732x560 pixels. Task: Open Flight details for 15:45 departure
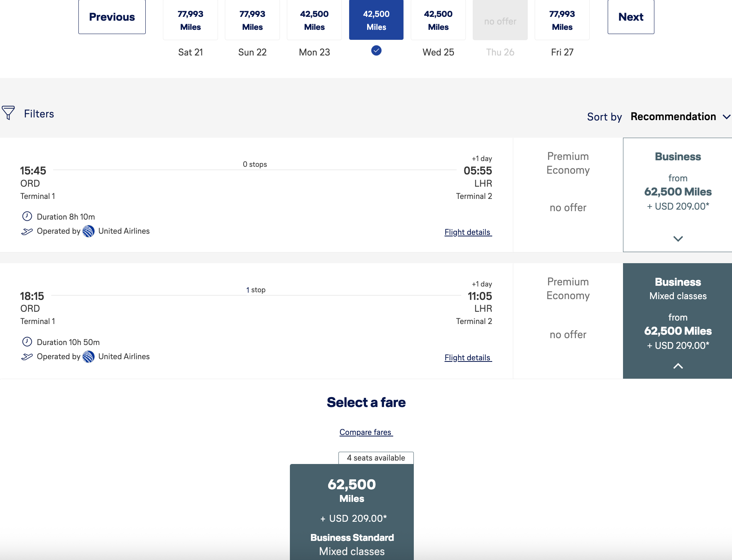point(468,232)
